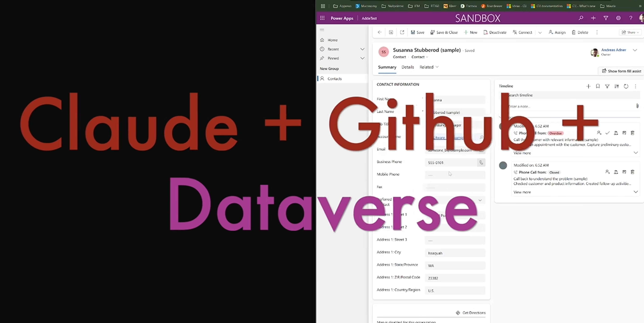Switch to the Summary tab
Screen dimensions: 644x323
[x=387, y=67]
